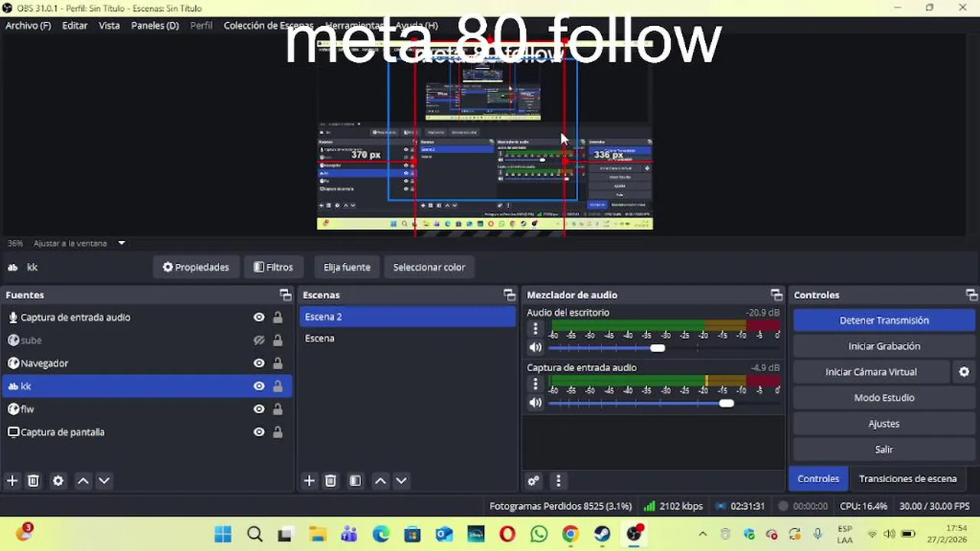This screenshot has height=551, width=980.
Task: Select the Captura de pantalla source row
Action: [146, 432]
